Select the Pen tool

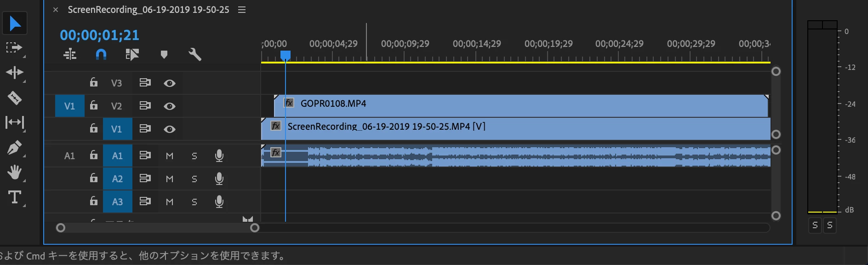[14, 148]
